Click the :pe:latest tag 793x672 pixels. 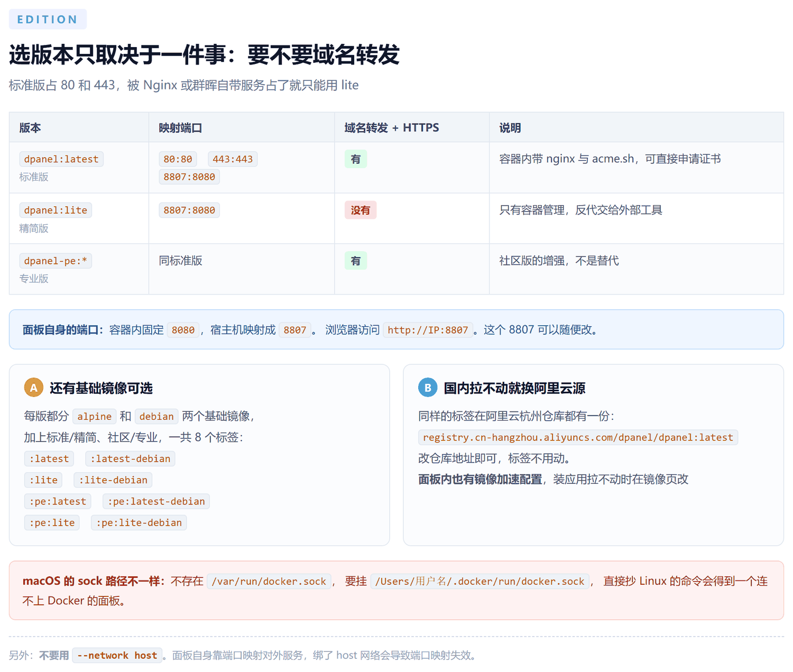point(58,501)
